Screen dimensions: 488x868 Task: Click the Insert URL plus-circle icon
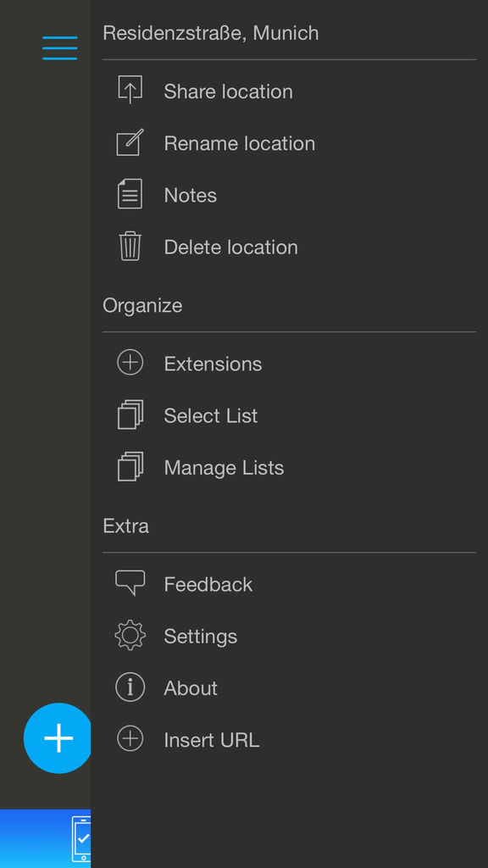[x=130, y=739]
